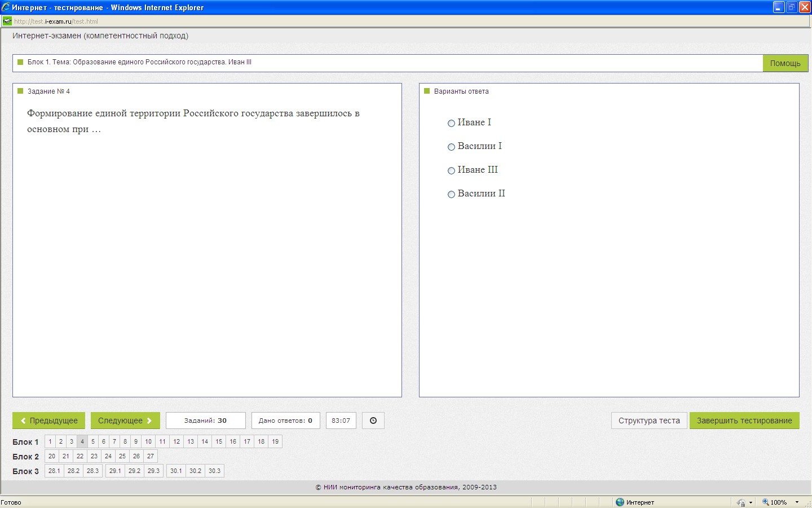812x508 pixels.
Task: Select current task 4 in navigator
Action: coord(82,441)
